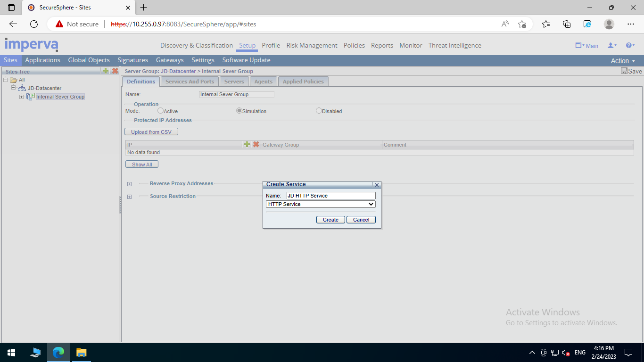Image resolution: width=644 pixels, height=362 pixels.
Task: Click the red delete icon in Sites Tree
Action: click(114, 71)
